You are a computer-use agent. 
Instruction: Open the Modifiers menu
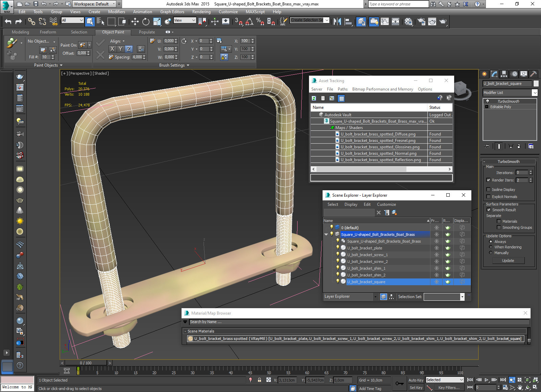point(117,12)
